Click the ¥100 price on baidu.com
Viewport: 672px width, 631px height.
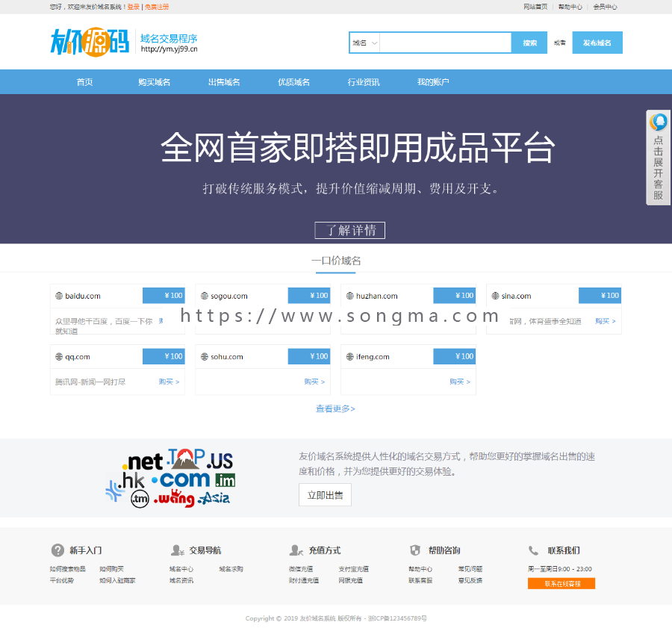[164, 296]
